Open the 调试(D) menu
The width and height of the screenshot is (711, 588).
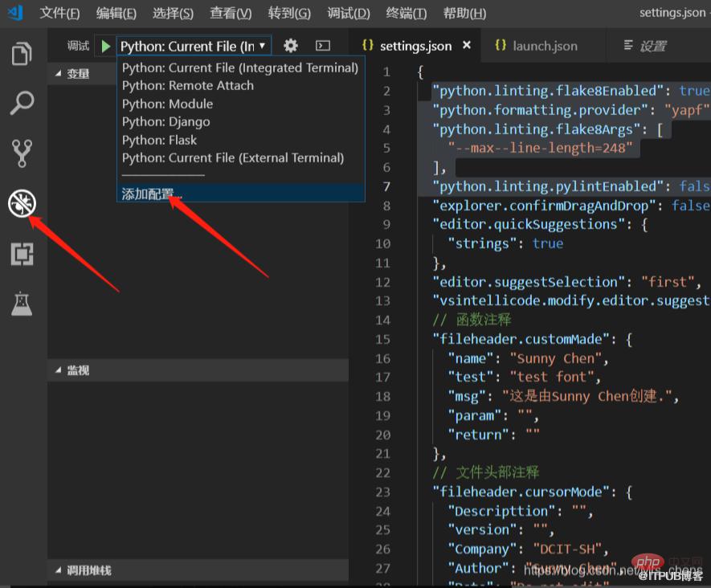pyautogui.click(x=349, y=13)
